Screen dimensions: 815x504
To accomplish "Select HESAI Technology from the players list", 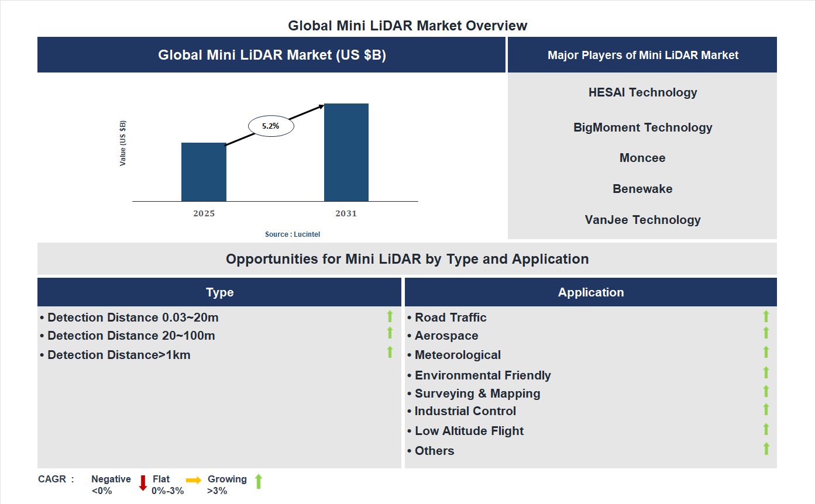I will (642, 92).
